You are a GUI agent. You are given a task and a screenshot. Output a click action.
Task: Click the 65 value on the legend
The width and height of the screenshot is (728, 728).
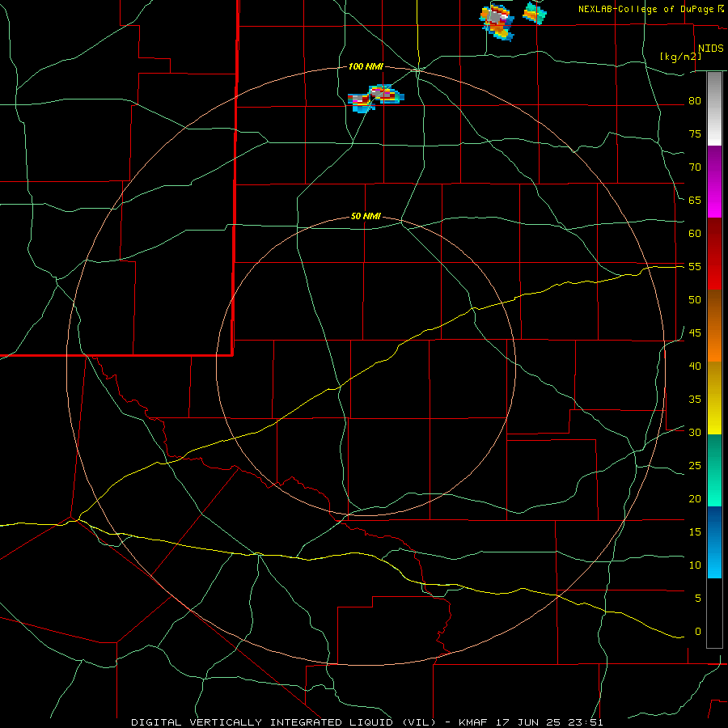point(695,200)
